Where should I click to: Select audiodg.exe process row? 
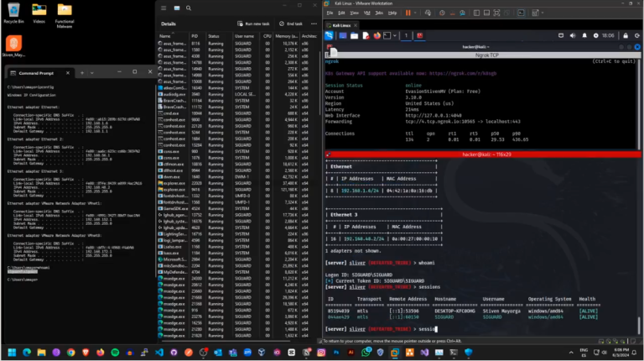click(238, 94)
